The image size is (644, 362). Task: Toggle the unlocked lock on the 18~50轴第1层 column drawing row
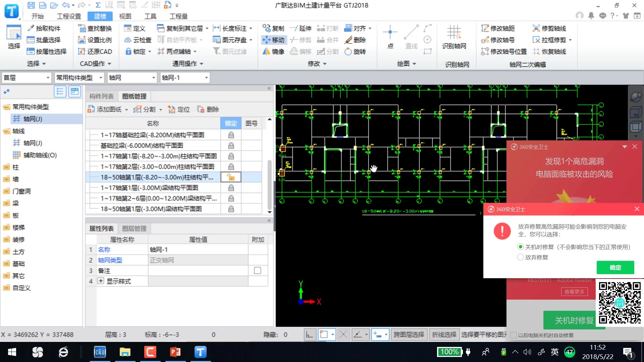pyautogui.click(x=231, y=177)
